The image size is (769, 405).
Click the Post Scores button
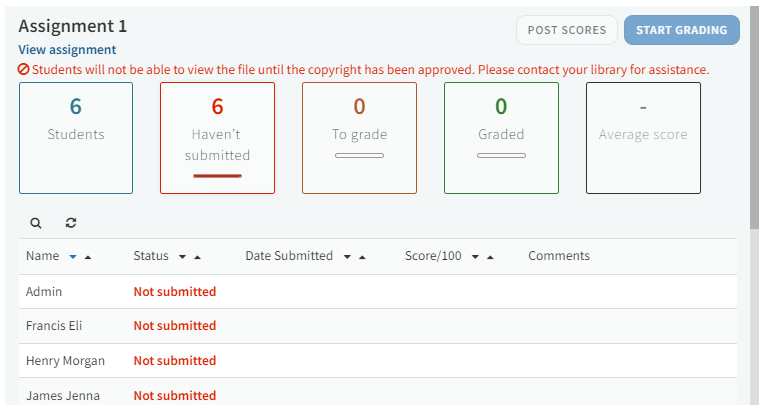[567, 30]
